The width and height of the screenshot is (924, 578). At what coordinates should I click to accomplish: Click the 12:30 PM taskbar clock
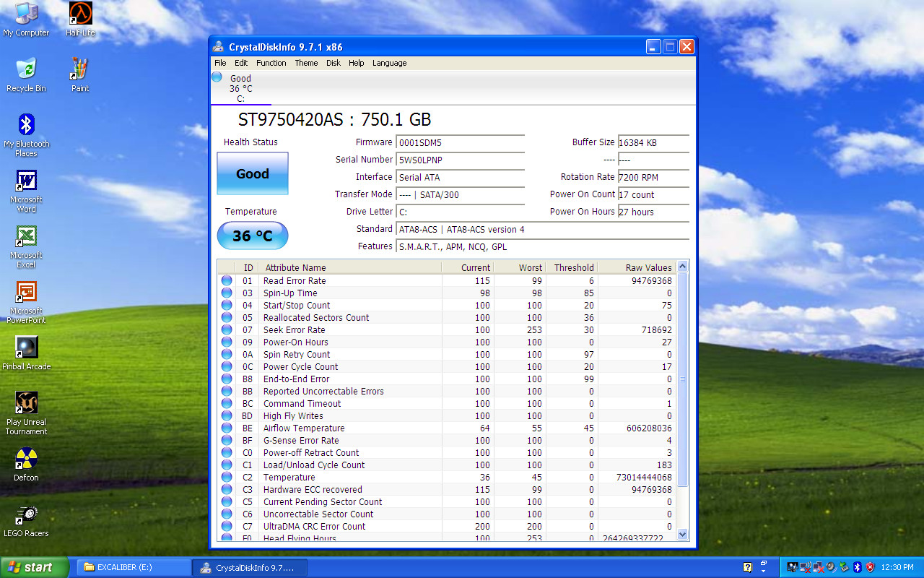coord(898,567)
